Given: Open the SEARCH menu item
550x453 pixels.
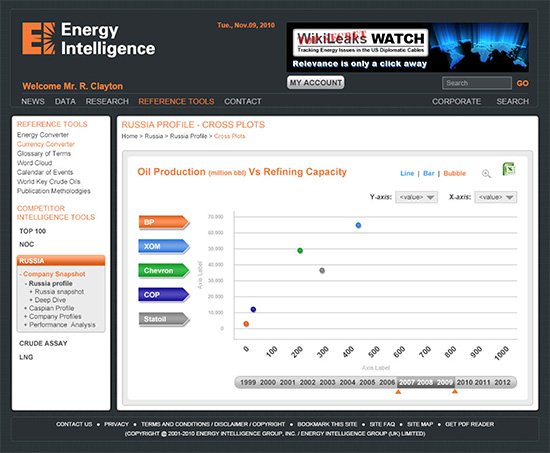Looking at the screenshot, I should 512,101.
